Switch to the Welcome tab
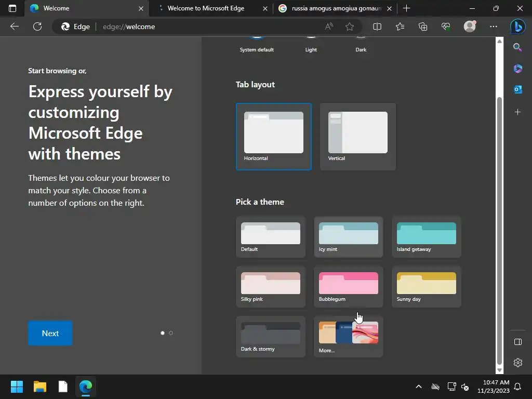The width and height of the screenshot is (532, 399). 86,8
